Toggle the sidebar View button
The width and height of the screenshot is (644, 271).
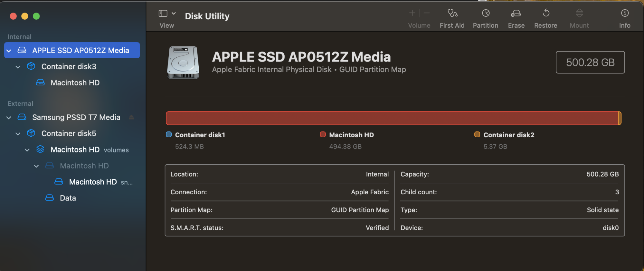click(x=163, y=13)
